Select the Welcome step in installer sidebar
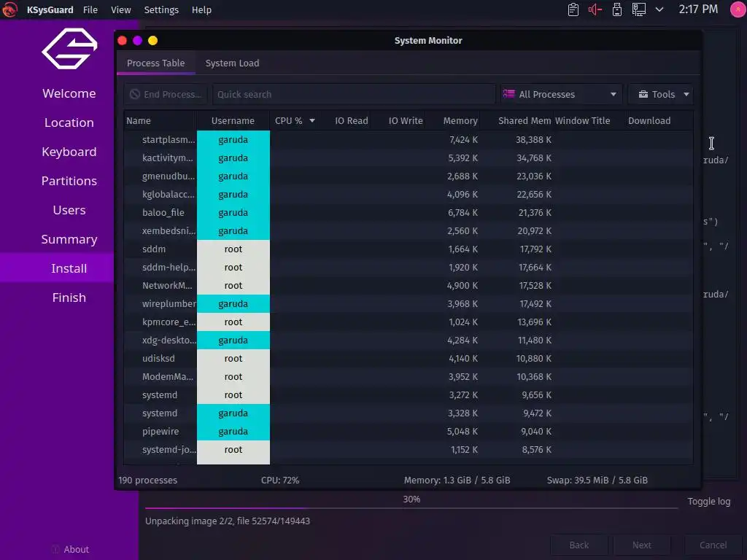The height and width of the screenshot is (560, 747). [69, 93]
